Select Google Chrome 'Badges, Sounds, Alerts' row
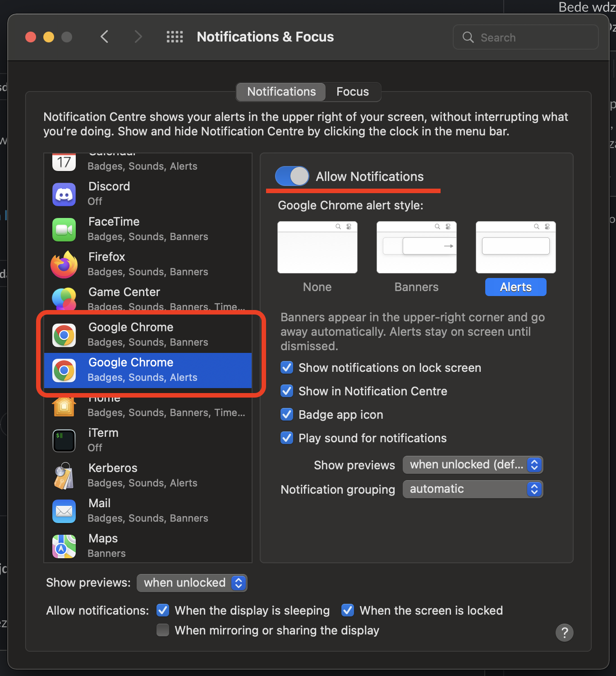This screenshot has height=676, width=616. pos(148,370)
